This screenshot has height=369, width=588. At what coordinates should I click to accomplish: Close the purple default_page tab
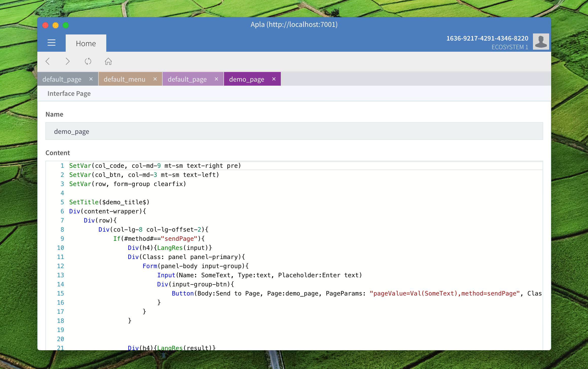tap(216, 79)
